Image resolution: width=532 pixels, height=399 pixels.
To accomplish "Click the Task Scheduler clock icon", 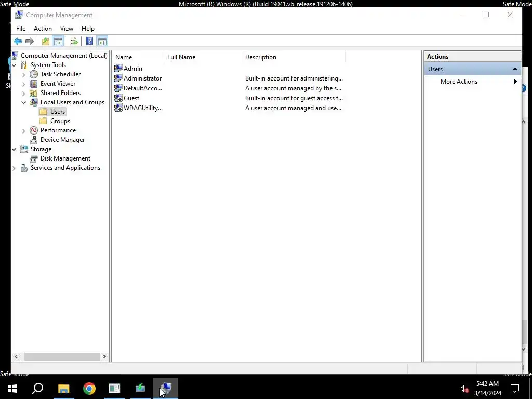I will [34, 74].
